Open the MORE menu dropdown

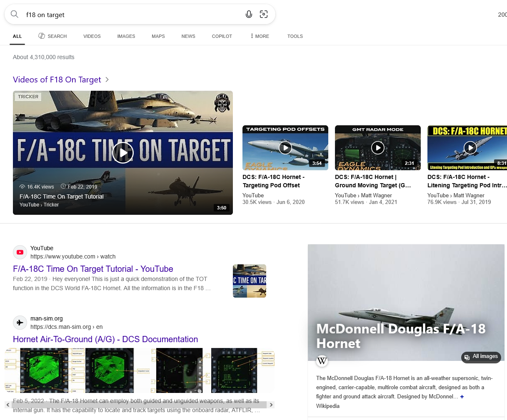tap(260, 36)
